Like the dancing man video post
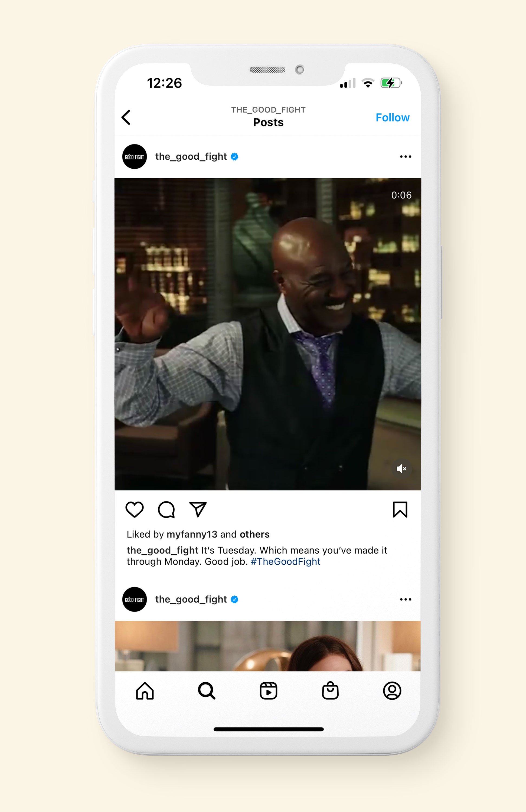526x812 pixels. click(135, 509)
